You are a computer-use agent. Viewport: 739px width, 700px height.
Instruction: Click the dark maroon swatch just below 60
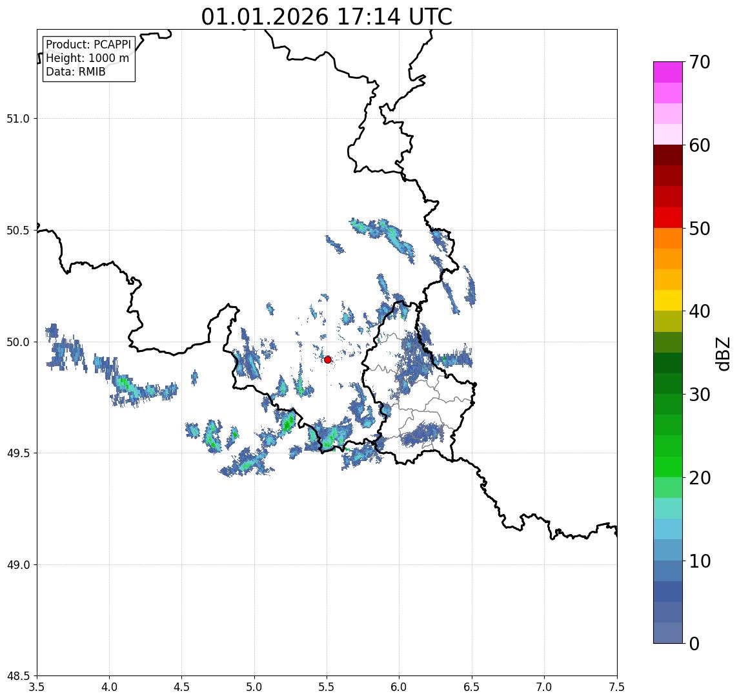tap(668, 155)
